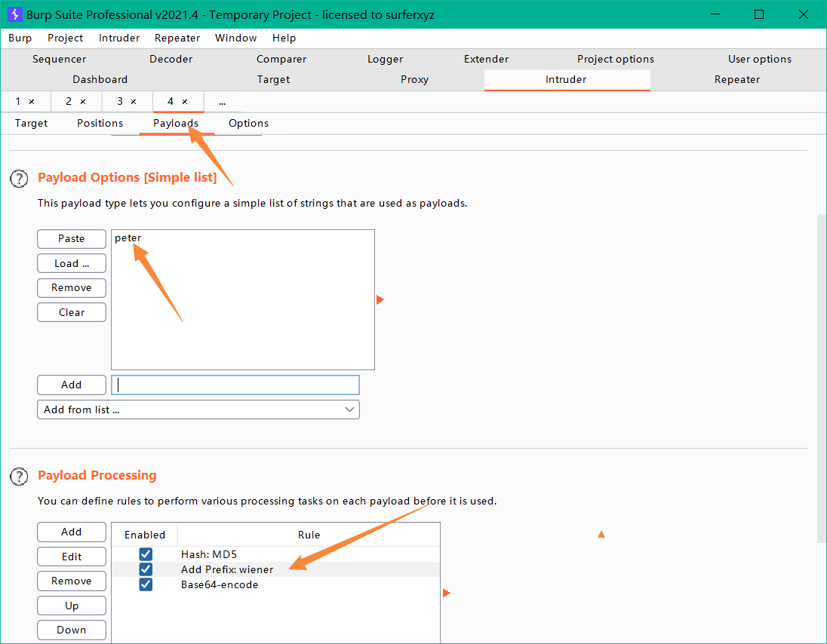Switch to the Extender tab

point(486,59)
